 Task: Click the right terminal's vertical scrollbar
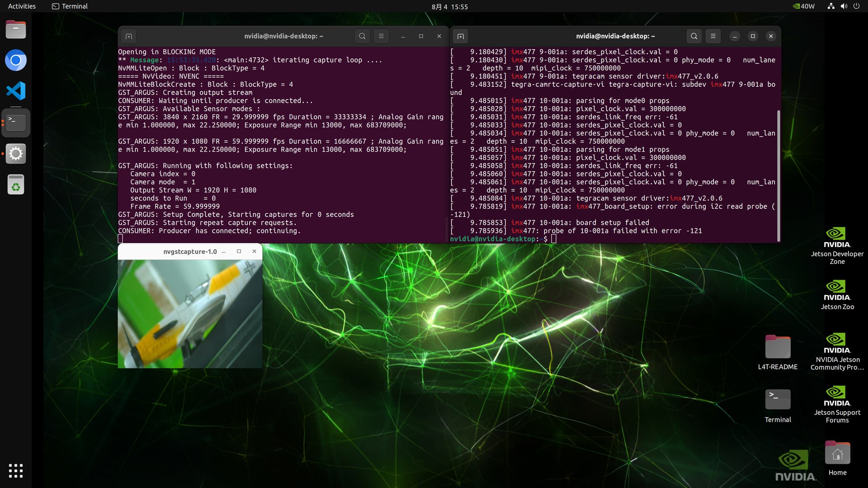pyautogui.click(x=778, y=175)
